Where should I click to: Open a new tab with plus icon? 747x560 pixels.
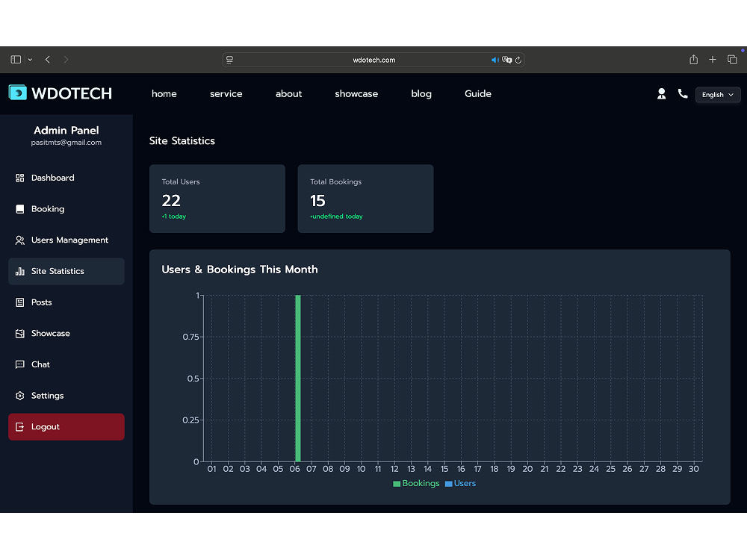(x=713, y=60)
